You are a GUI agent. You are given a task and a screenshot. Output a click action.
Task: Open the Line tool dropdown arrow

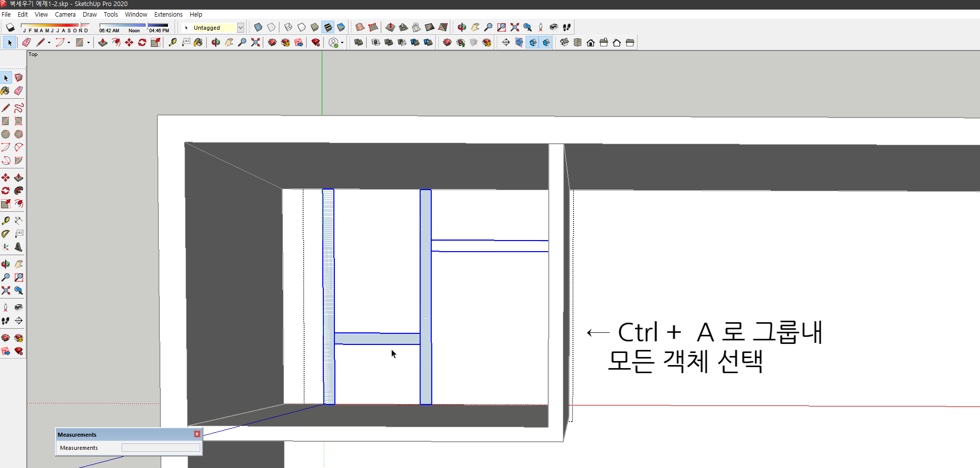tap(49, 42)
